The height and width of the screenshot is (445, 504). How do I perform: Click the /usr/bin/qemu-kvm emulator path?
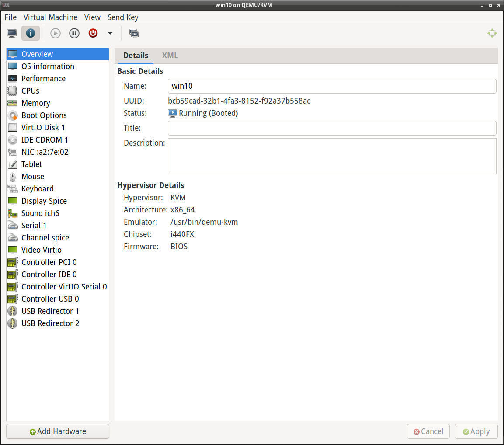tap(204, 222)
